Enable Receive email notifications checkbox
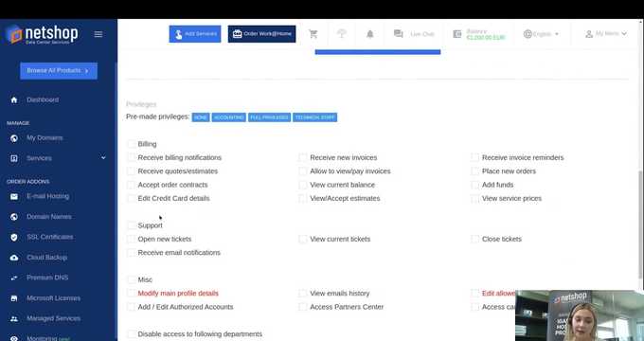Screen dimensions: 644x341 coord(132,252)
